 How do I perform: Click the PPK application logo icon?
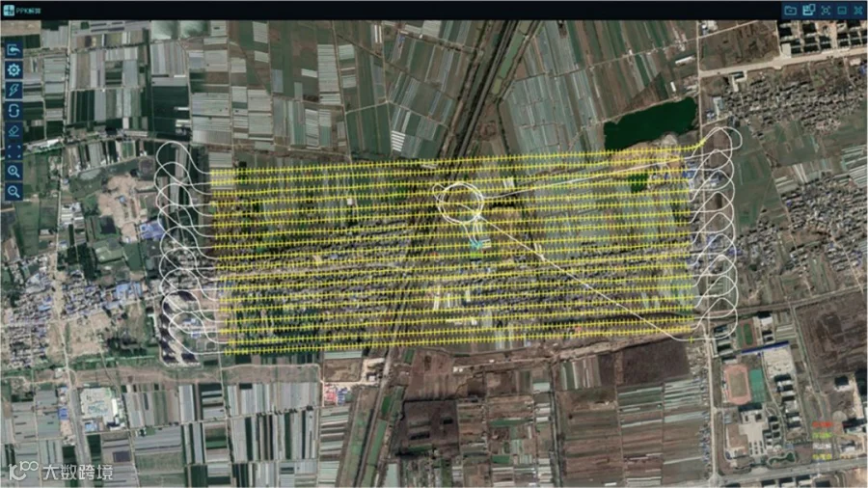(x=9, y=10)
